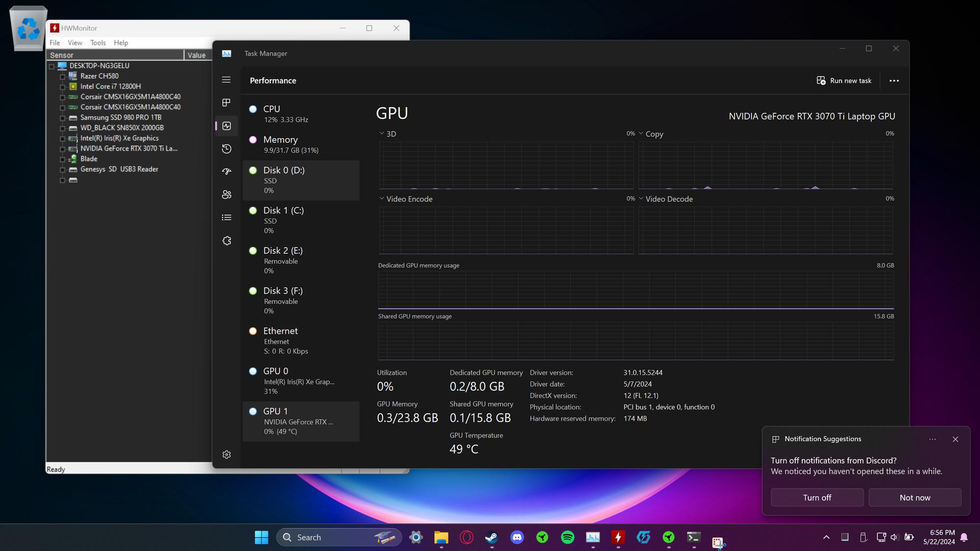
Task: Open the View menu in HWMonitor
Action: (75, 43)
